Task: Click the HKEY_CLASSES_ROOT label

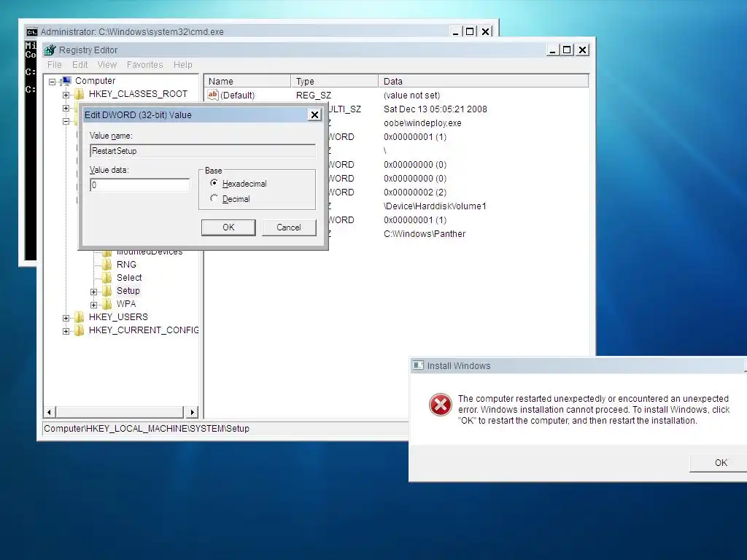Action: [138, 94]
